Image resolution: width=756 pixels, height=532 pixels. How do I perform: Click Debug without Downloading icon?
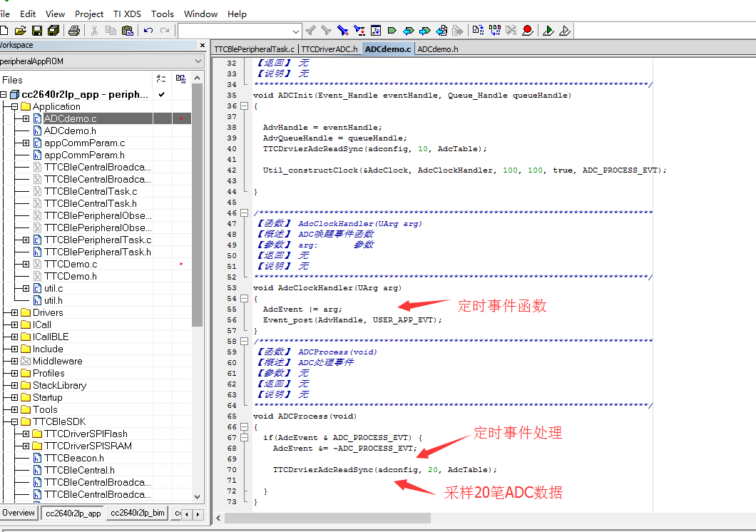565,31
